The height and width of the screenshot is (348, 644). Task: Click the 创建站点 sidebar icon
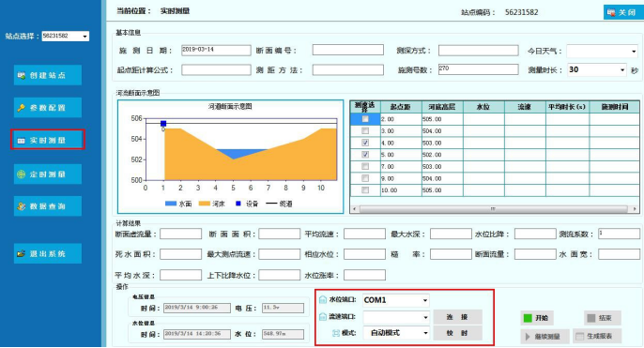22,75
